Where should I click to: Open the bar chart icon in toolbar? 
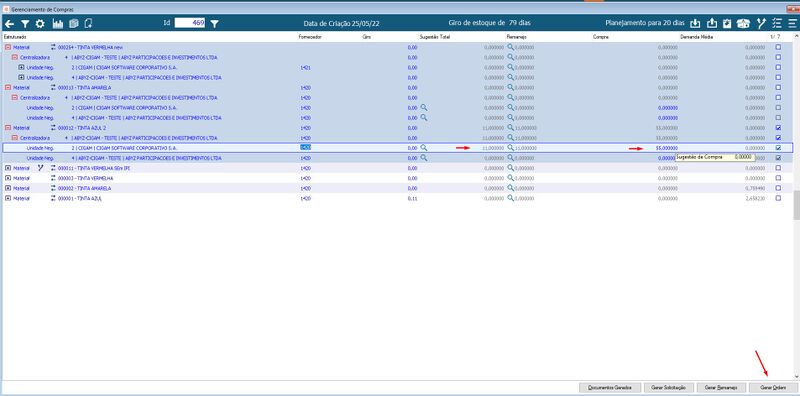tap(58, 23)
